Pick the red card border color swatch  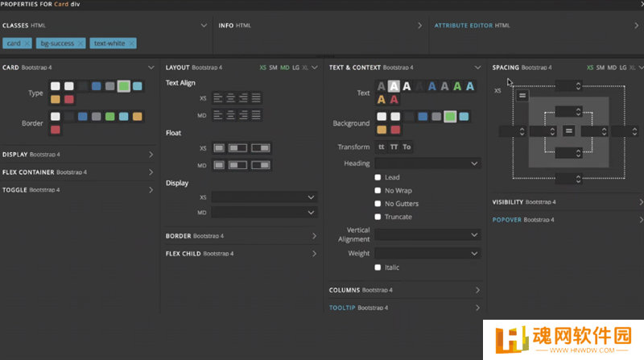[55, 130]
